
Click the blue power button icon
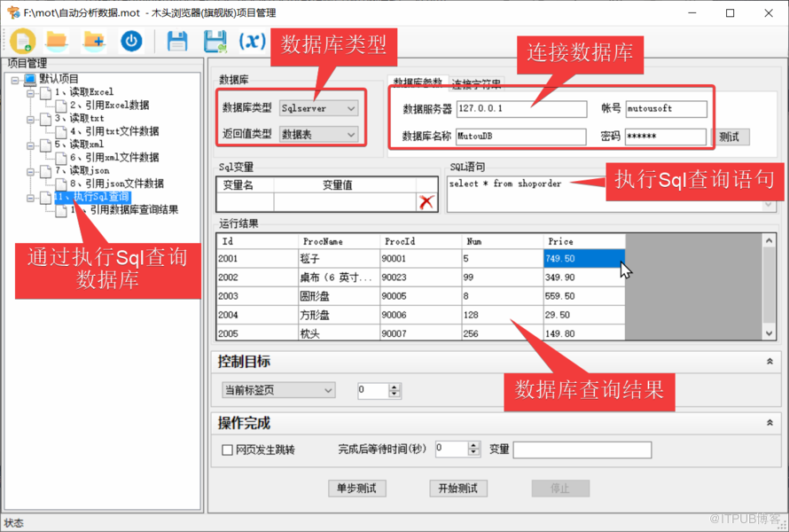[x=131, y=40]
